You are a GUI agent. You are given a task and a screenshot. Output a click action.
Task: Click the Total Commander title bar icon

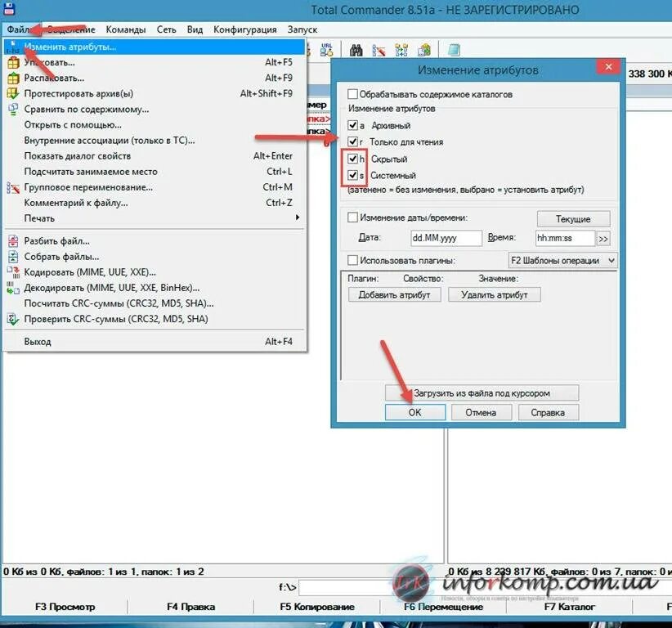[x=8, y=8]
